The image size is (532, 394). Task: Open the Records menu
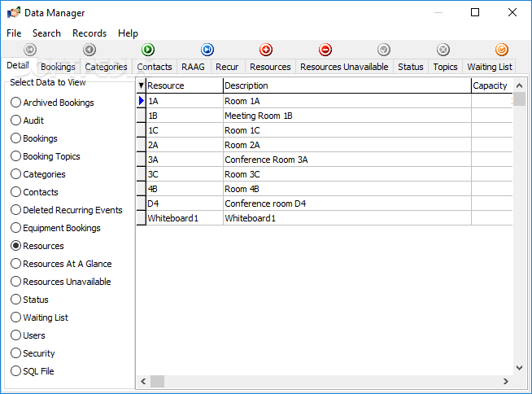click(89, 33)
